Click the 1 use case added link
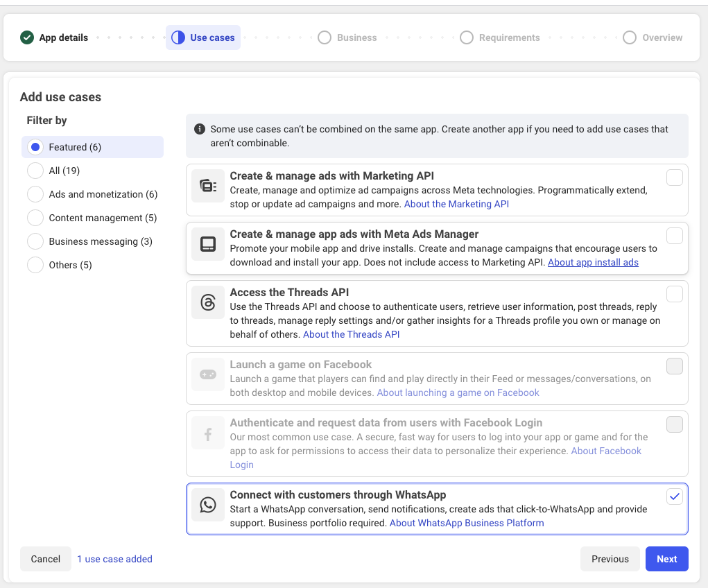This screenshot has height=588, width=708. 114,559
